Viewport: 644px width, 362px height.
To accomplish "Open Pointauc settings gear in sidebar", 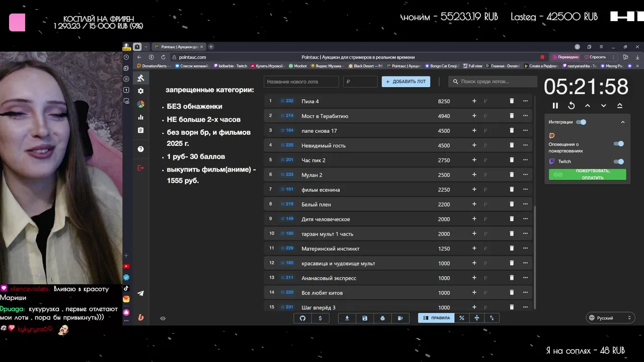I will [141, 91].
